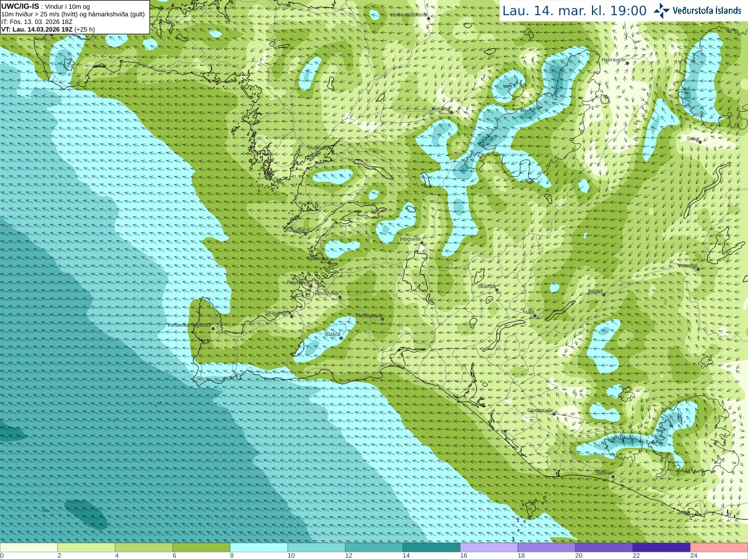
Task: Select the Hveravellir station marker
Action: click(x=627, y=63)
